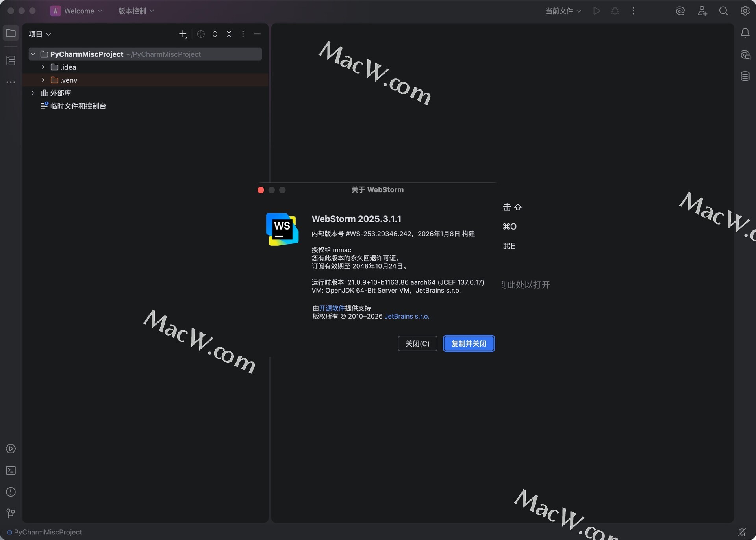Open the Terminal tool window
Image resolution: width=756 pixels, height=540 pixels.
click(11, 470)
